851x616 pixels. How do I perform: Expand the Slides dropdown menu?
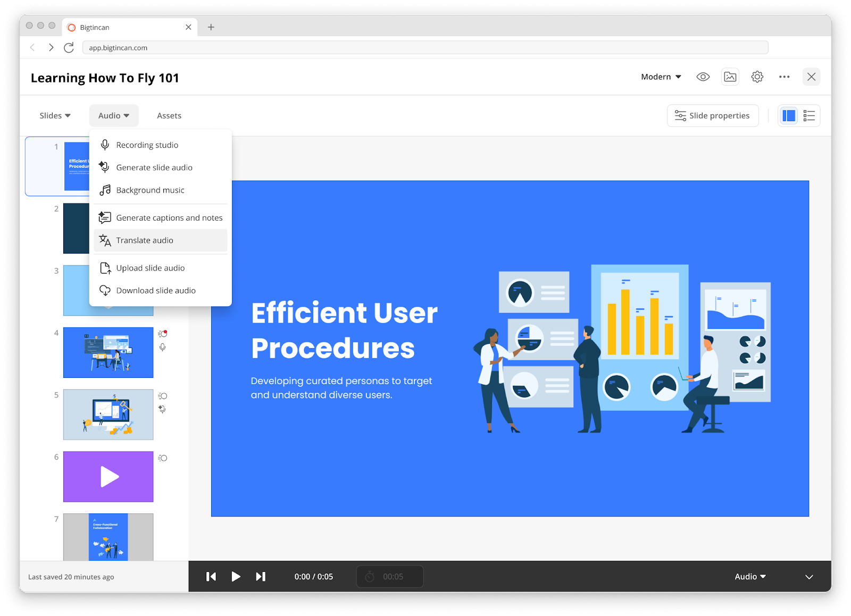pos(54,115)
